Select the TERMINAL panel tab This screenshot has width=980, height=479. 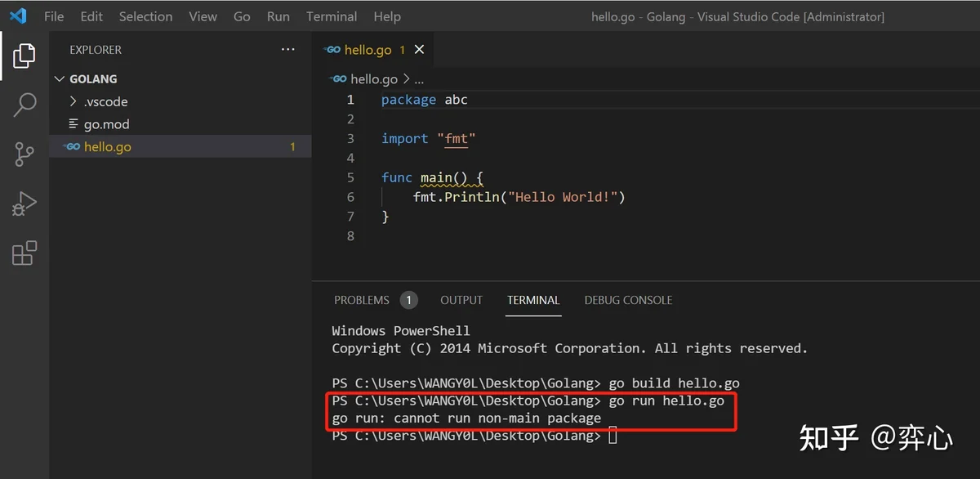533,300
